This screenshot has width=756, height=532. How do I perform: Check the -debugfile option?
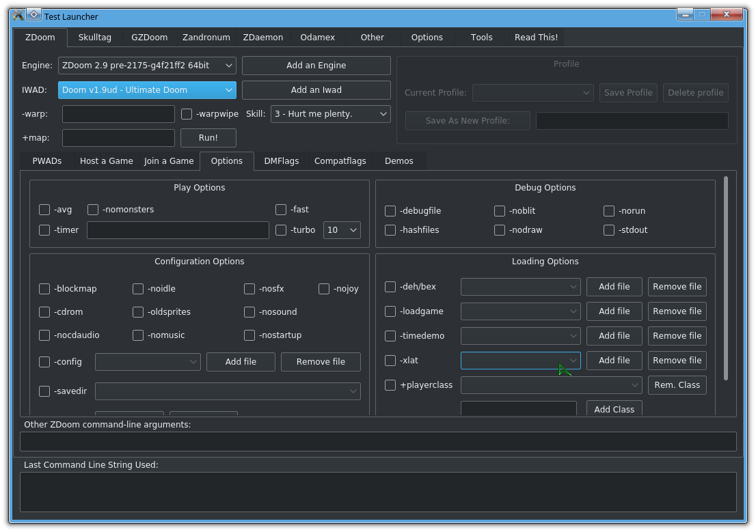tap(390, 211)
